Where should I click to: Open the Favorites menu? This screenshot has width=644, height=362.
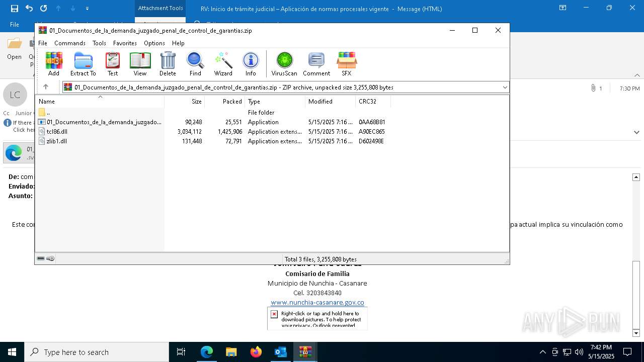pyautogui.click(x=125, y=43)
